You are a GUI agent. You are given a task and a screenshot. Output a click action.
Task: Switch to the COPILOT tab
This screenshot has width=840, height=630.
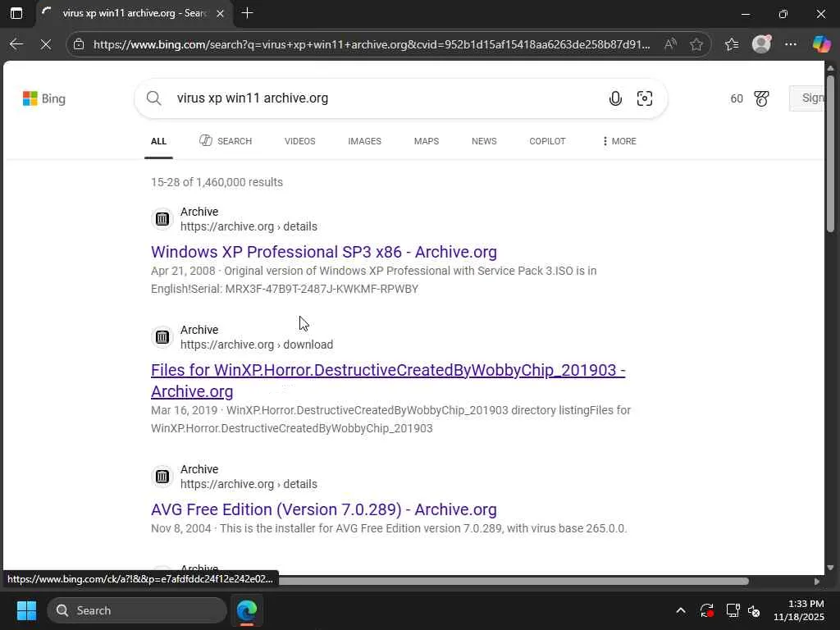[547, 141]
